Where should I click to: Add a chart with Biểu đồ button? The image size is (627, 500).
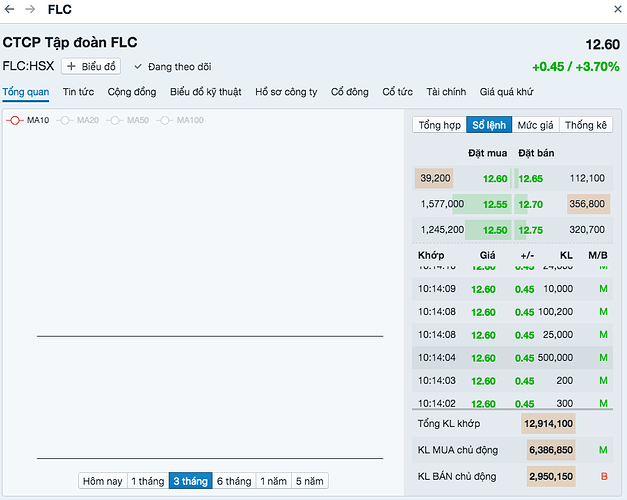pos(92,67)
